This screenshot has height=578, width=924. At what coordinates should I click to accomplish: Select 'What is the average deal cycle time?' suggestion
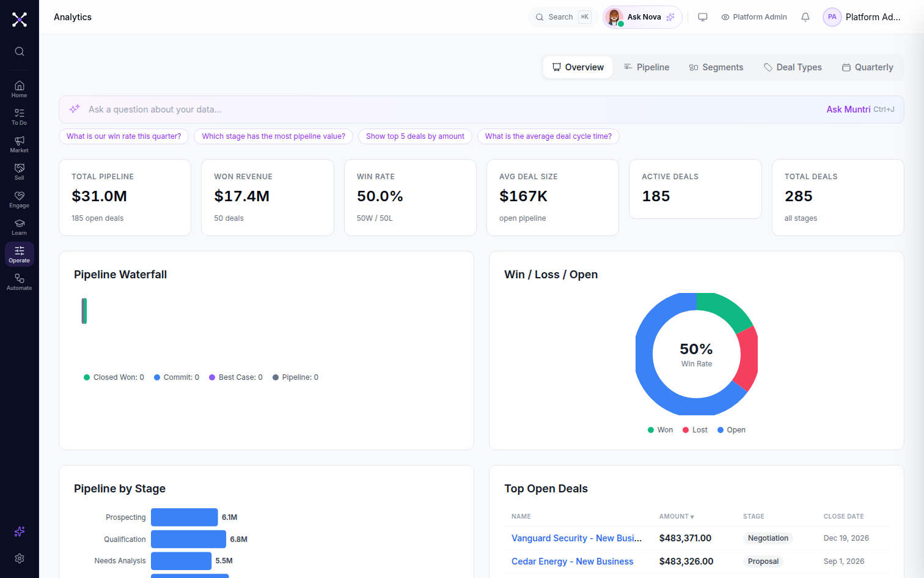coord(548,136)
